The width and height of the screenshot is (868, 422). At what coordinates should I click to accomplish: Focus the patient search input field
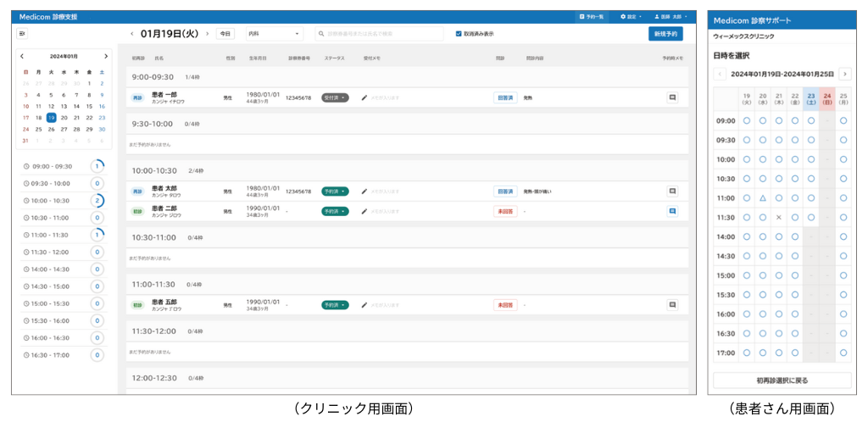379,34
